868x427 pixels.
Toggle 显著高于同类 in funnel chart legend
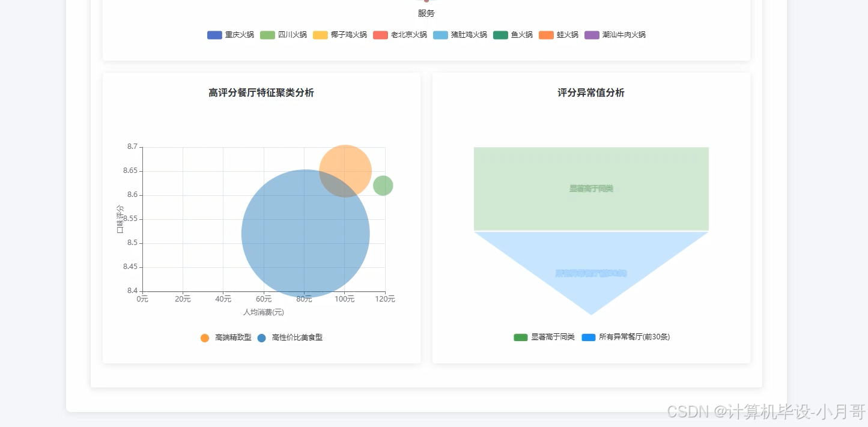(544, 337)
